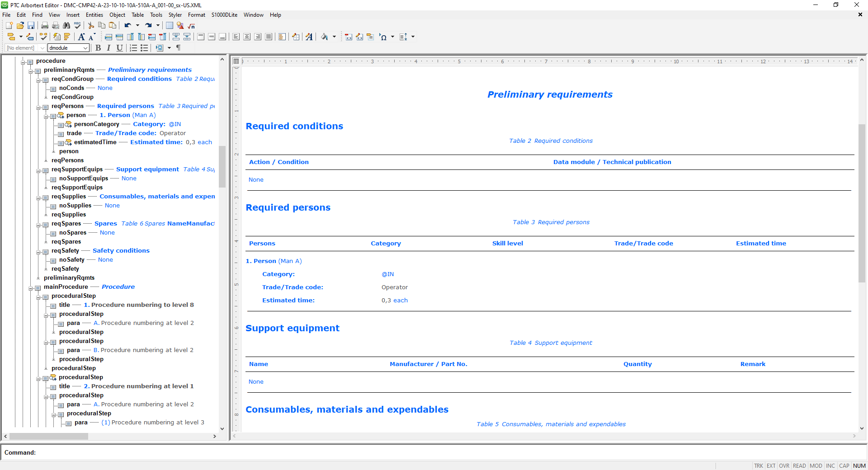Insert an equation with the square root icon
868x470 pixels.
191,26
